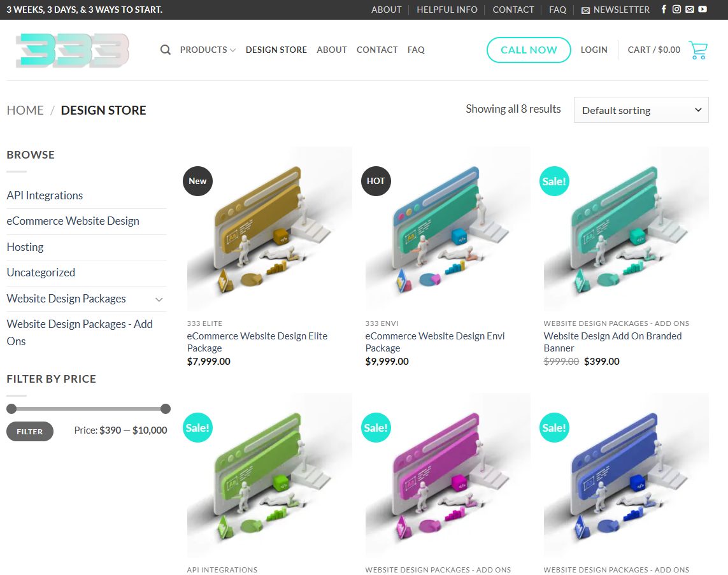Screen dimensions: 728x575
Task: Open the API Integrations category
Action: click(x=45, y=195)
